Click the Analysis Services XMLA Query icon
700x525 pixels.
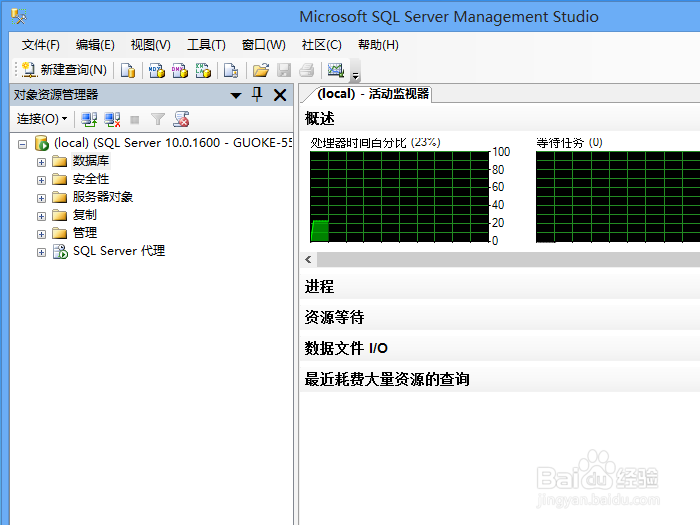coord(203,70)
